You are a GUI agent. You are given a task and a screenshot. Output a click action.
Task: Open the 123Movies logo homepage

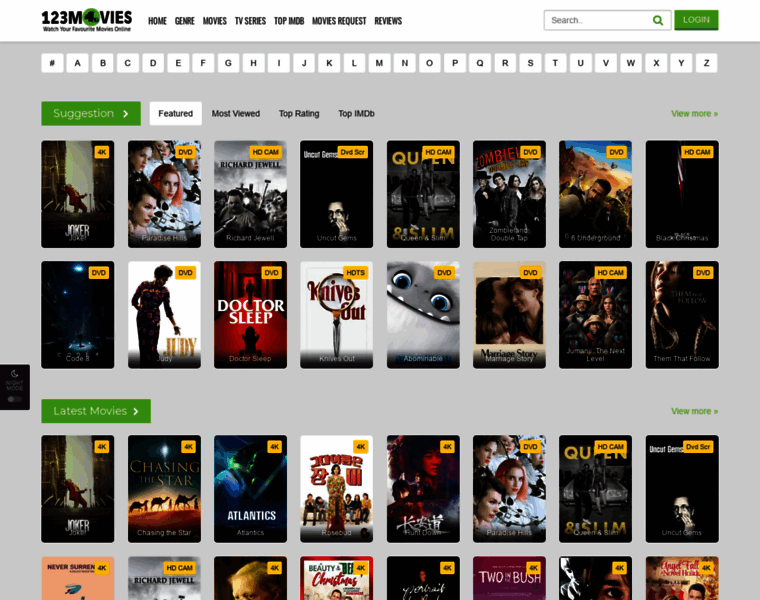pyautogui.click(x=87, y=20)
